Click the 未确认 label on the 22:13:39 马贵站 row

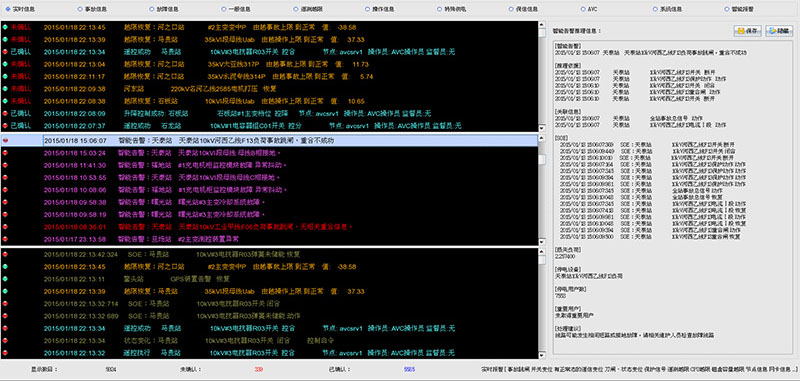21,39
